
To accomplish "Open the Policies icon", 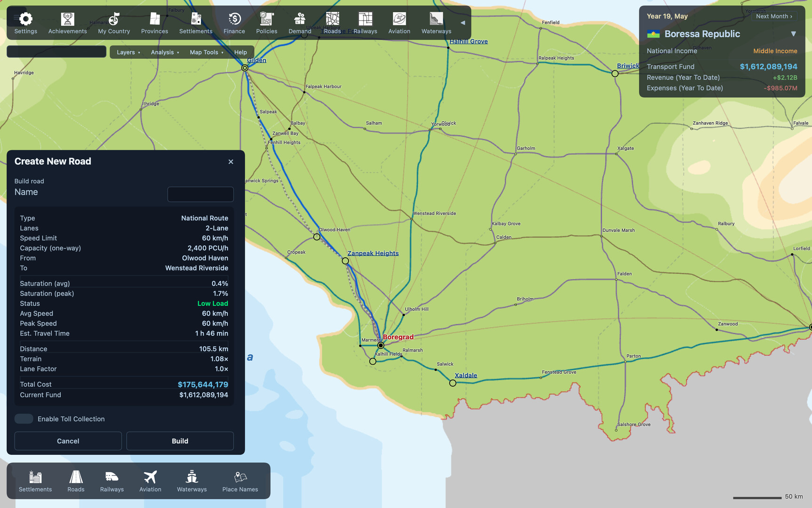I will point(266,19).
